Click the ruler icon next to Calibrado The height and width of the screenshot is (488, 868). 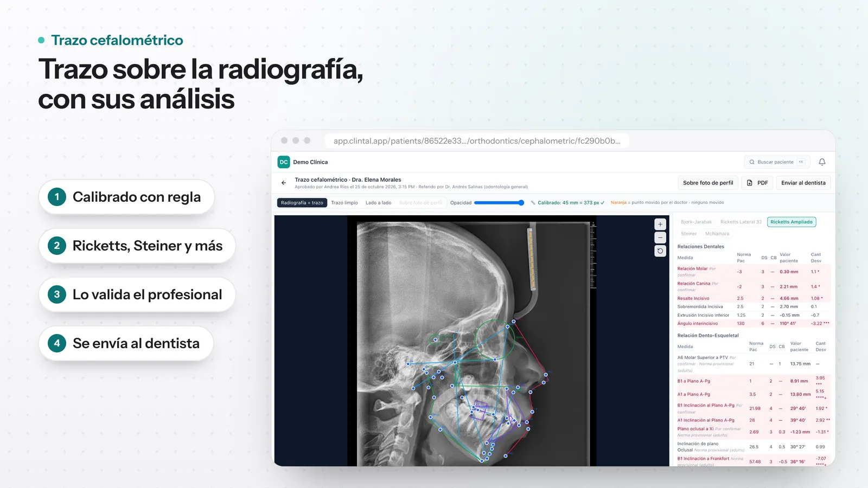point(533,203)
